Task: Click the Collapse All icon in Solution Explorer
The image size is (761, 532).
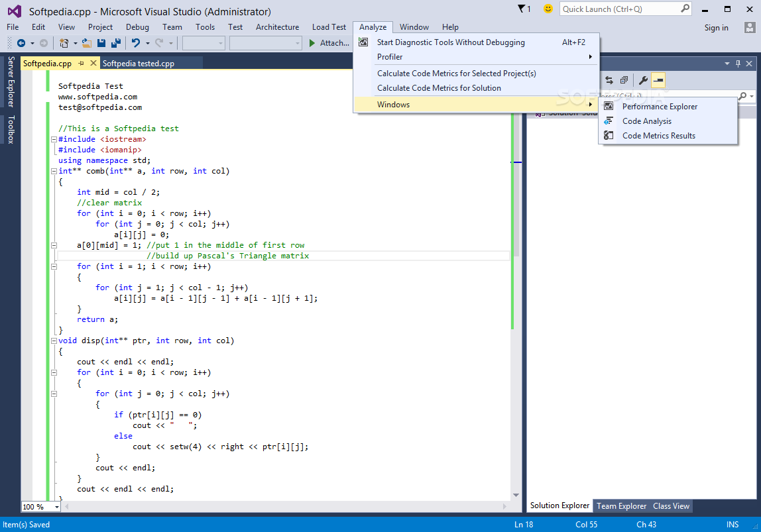Action: coord(624,80)
